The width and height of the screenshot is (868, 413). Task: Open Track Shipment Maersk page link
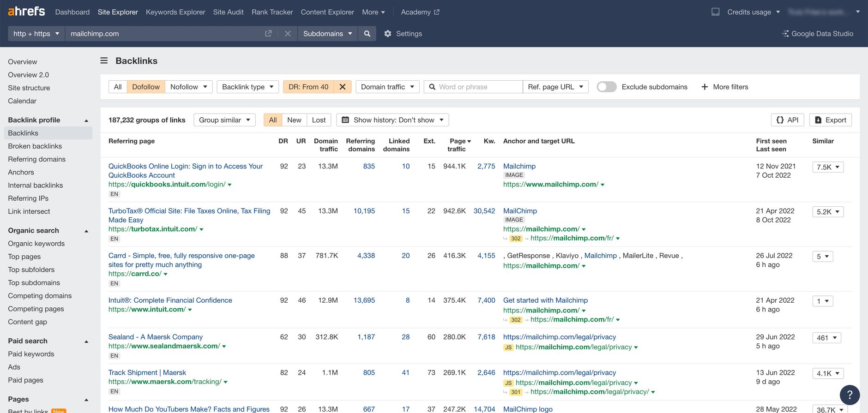click(147, 373)
